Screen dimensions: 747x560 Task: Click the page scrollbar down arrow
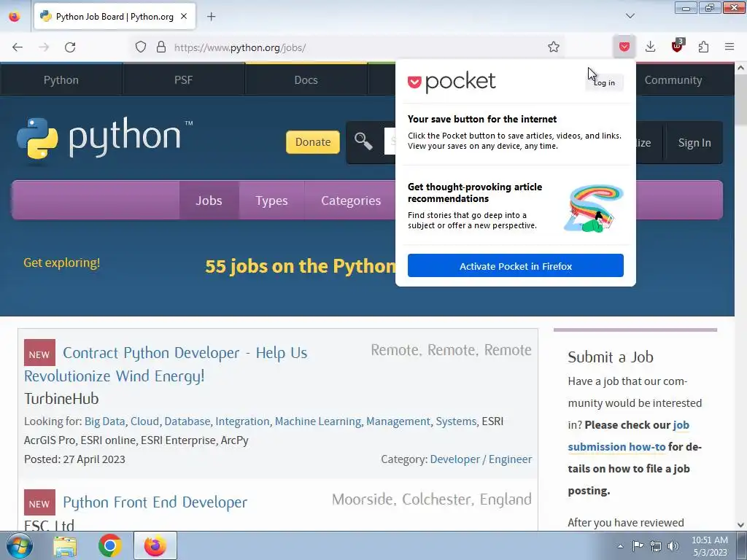(741, 525)
